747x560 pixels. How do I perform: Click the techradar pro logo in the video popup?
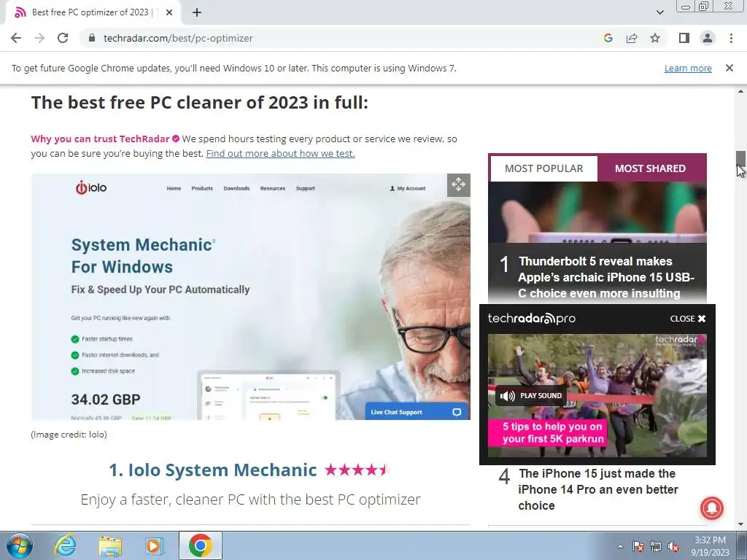[x=531, y=319]
